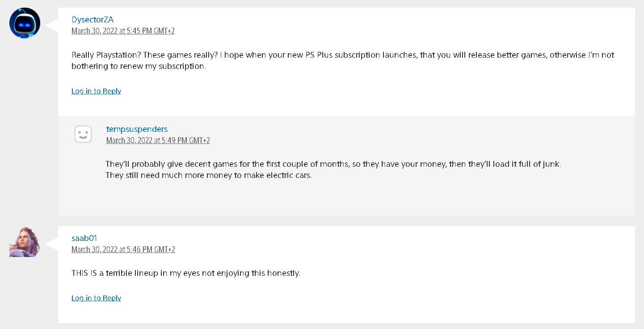
Task: Visit the saab01 username link
Action: (x=84, y=238)
